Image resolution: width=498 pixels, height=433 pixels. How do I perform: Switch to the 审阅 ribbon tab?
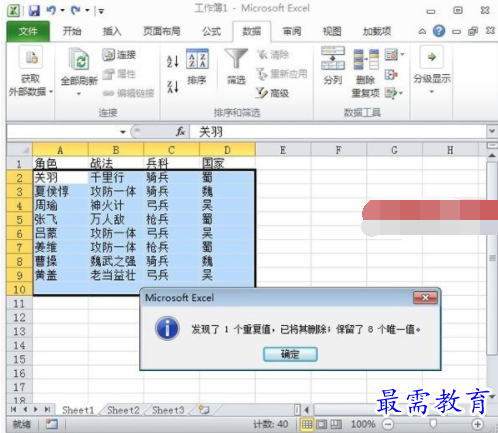click(x=292, y=31)
